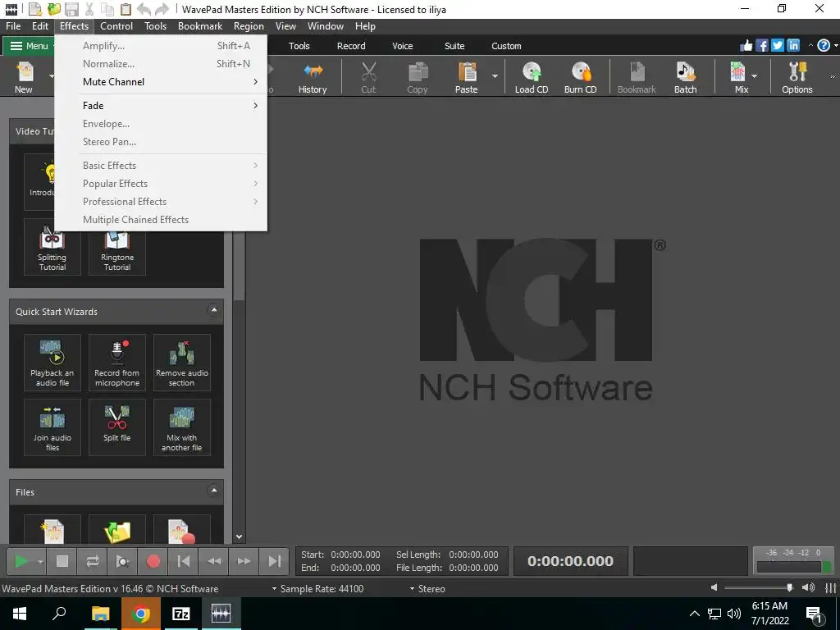This screenshot has width=840, height=630.
Task: Click the green Menu button
Action: tap(29, 46)
